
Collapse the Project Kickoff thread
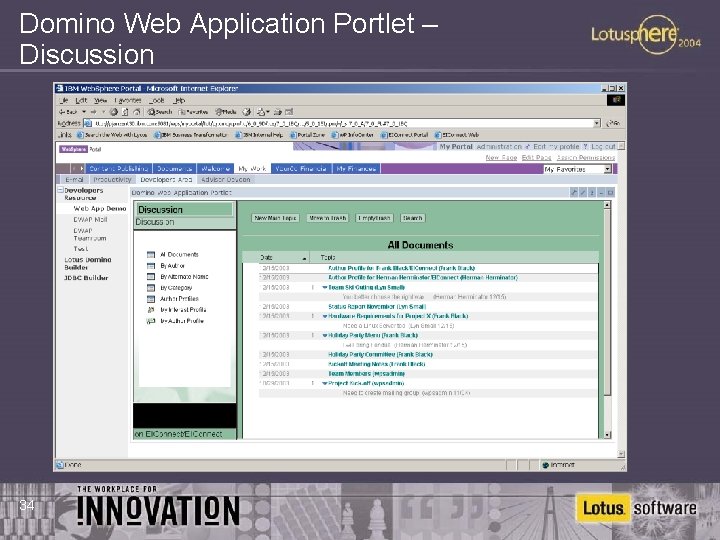pyautogui.click(x=325, y=383)
